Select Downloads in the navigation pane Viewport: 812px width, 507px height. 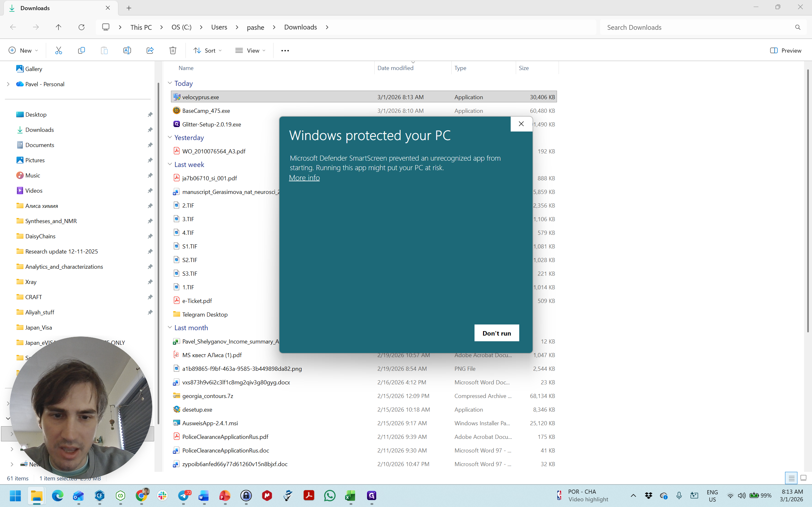[39, 130]
